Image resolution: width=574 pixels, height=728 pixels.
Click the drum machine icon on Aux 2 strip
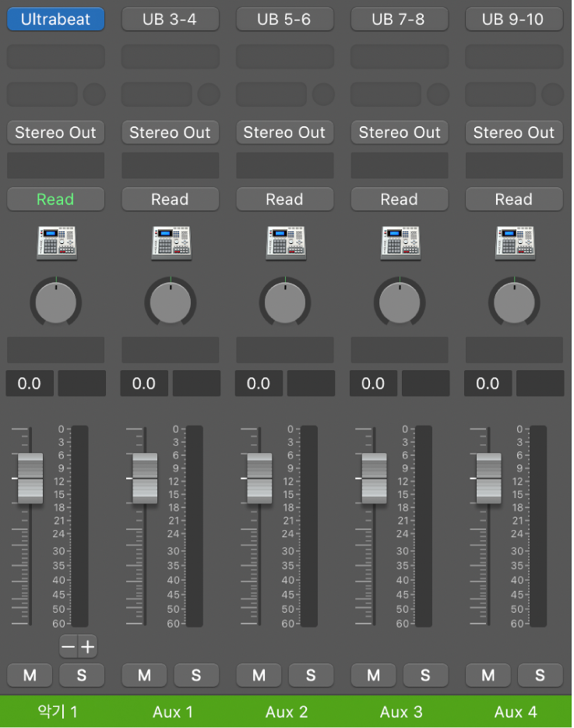[286, 243]
